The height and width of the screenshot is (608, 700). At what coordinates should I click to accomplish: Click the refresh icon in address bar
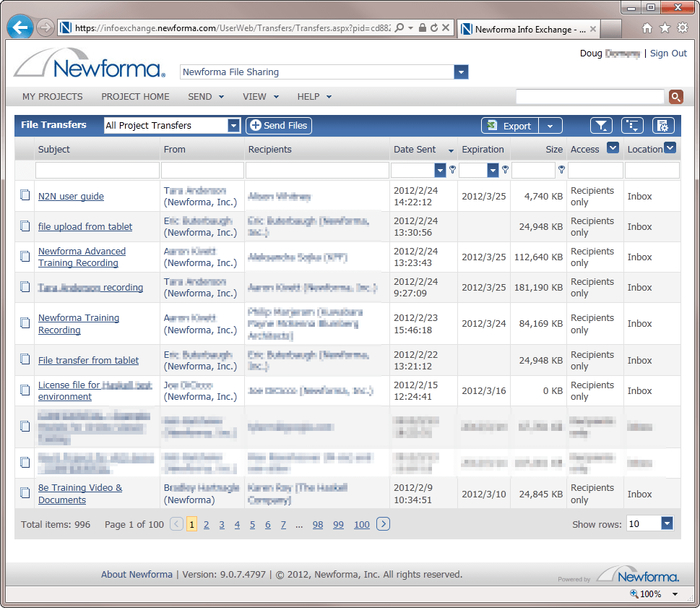coord(434,27)
